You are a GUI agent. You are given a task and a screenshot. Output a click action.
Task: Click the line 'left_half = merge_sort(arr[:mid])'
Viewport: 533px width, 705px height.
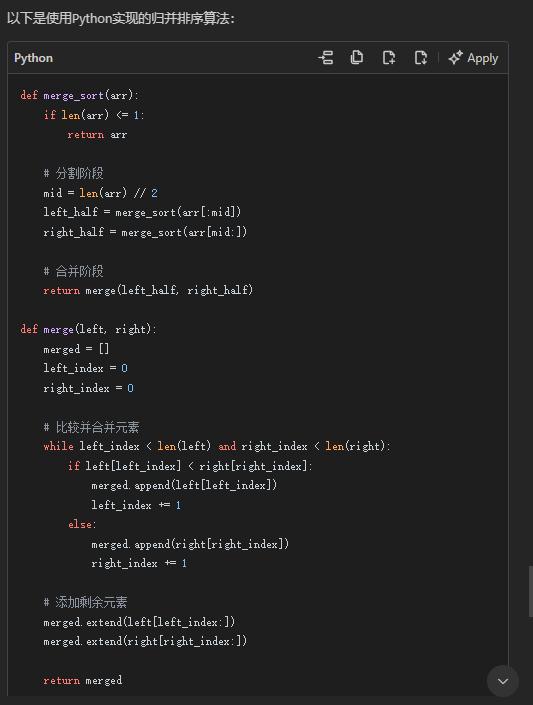[142, 212]
